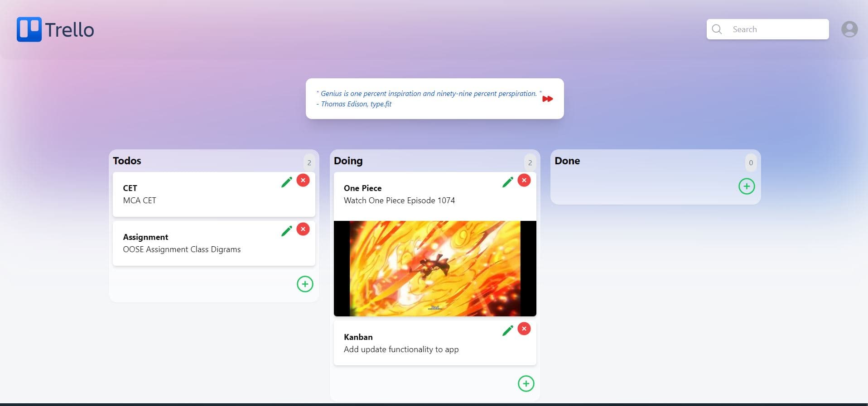Click the magnifying glass search icon
868x406 pixels.
(717, 29)
